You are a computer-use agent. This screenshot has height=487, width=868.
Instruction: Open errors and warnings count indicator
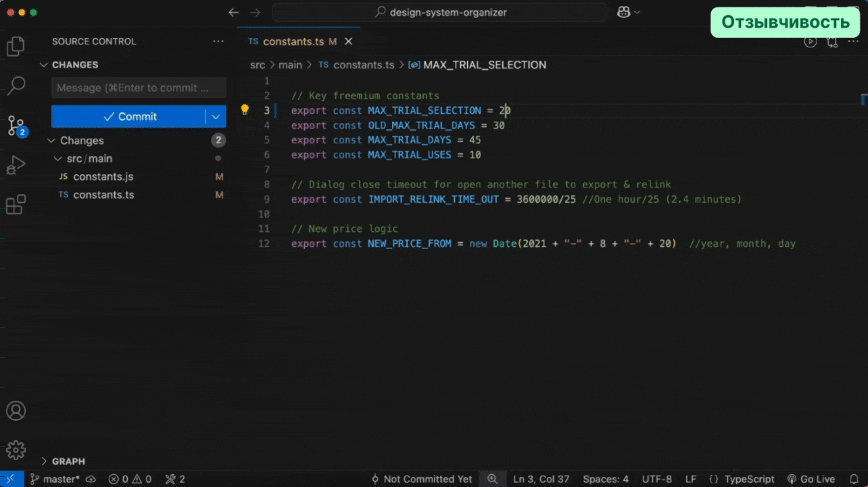[130, 479]
